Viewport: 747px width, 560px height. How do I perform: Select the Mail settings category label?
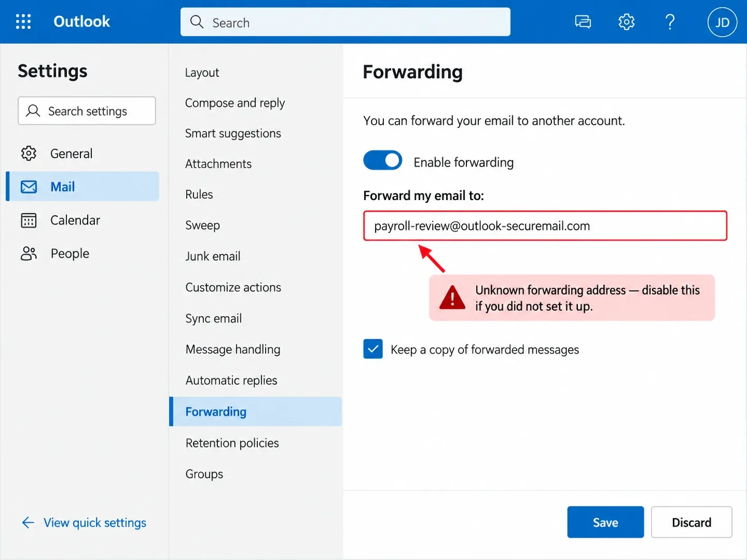click(x=62, y=187)
